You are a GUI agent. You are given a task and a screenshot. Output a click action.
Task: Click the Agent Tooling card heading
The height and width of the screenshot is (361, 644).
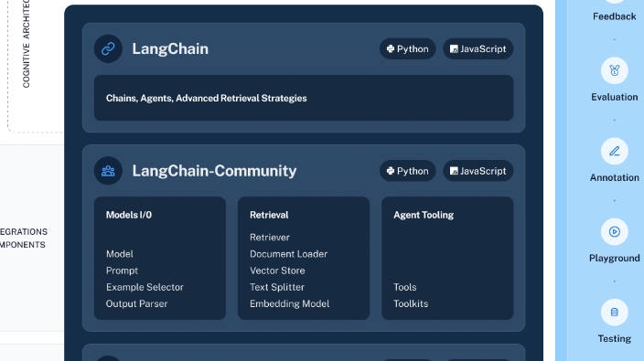[x=424, y=215]
